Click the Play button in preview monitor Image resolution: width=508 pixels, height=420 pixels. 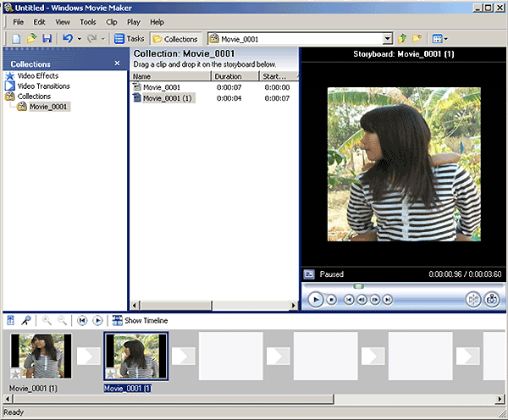[x=316, y=300]
